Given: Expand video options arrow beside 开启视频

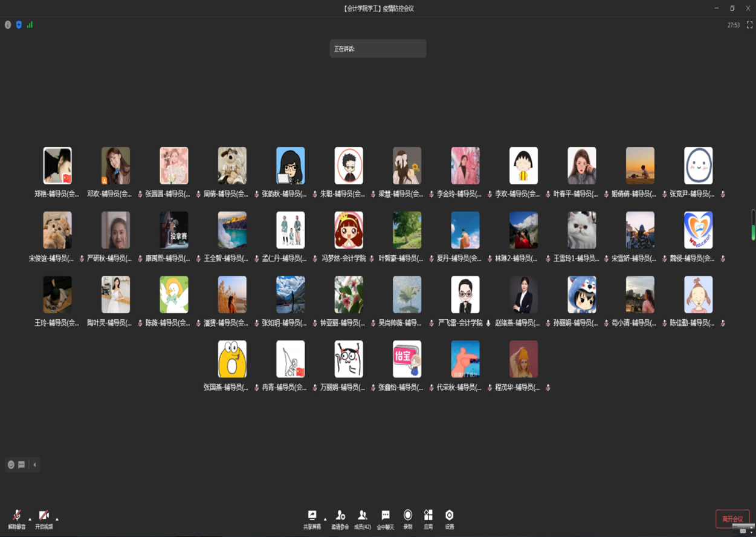Looking at the screenshot, I should coord(57,519).
